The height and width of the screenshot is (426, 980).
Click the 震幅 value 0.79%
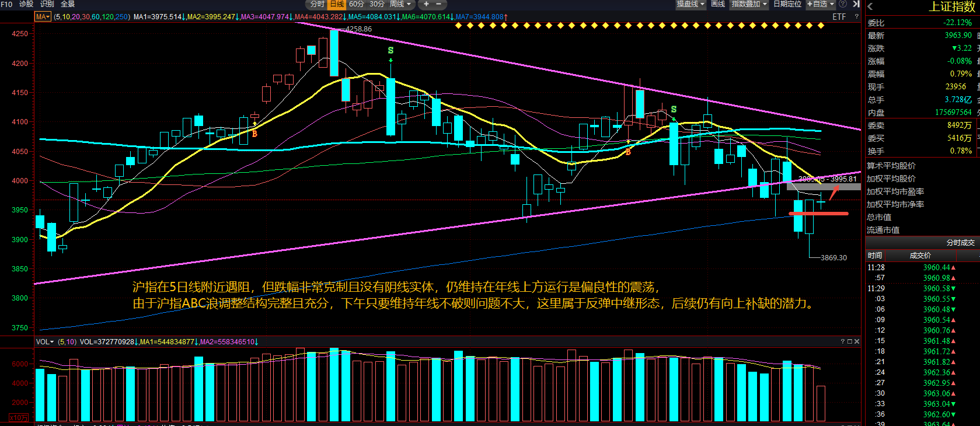(x=961, y=74)
